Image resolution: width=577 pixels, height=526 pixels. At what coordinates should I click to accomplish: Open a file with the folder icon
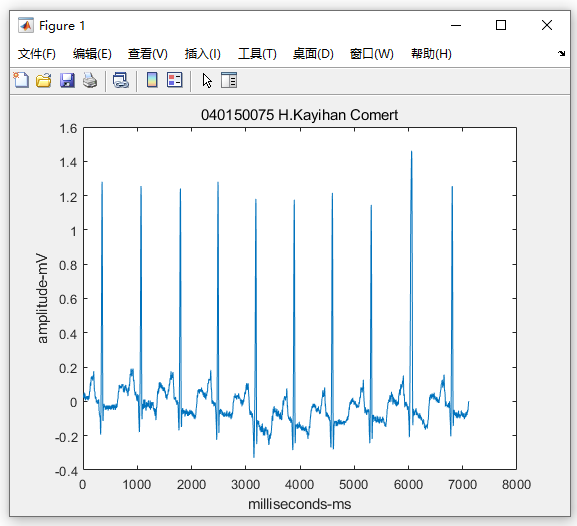click(44, 80)
